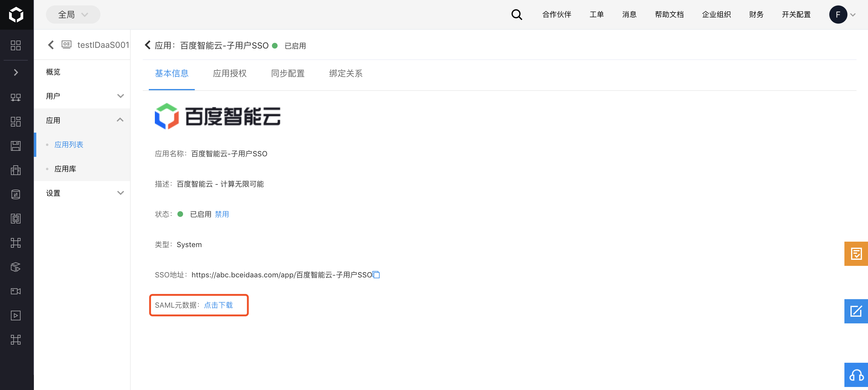This screenshot has height=390, width=868.
Task: Open the video camera icon in dark sidebar
Action: [16, 291]
